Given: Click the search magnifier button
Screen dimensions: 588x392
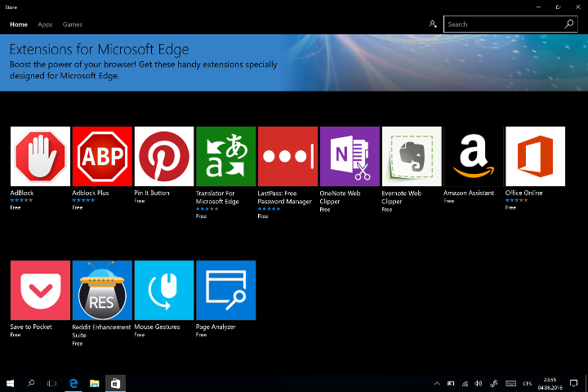Looking at the screenshot, I should point(569,24).
